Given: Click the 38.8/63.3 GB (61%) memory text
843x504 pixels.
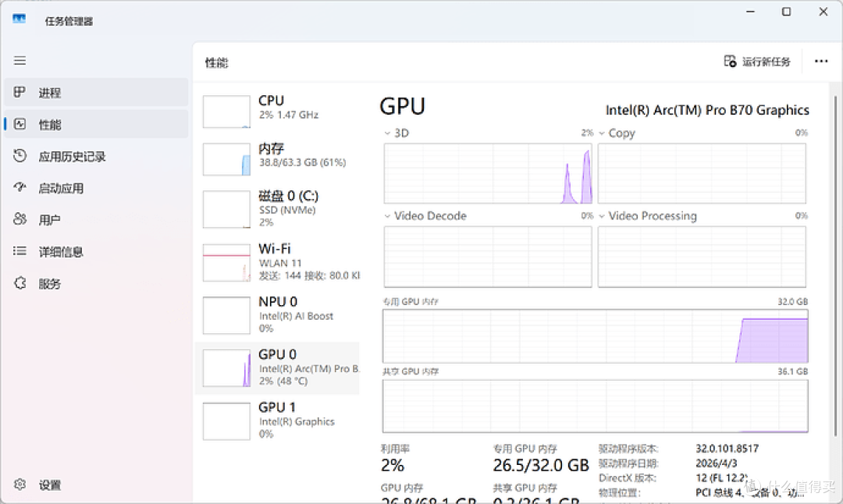Looking at the screenshot, I should pyautogui.click(x=303, y=162).
